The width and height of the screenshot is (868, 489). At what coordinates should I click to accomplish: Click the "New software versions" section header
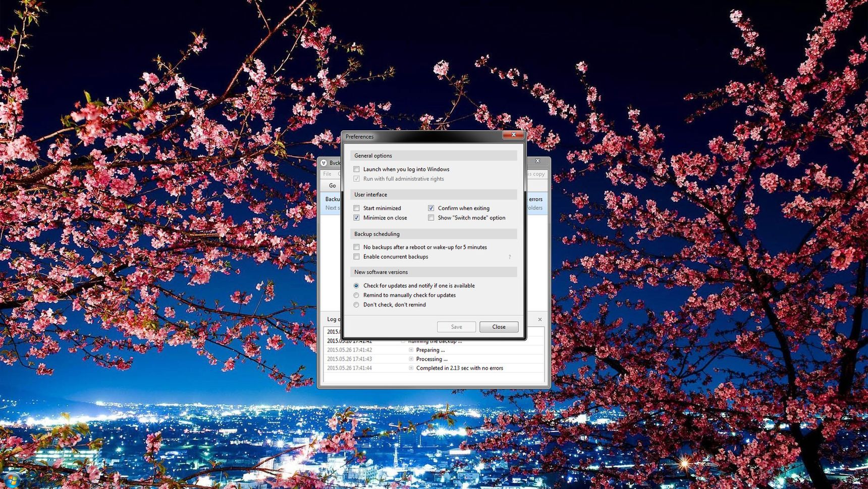click(433, 272)
